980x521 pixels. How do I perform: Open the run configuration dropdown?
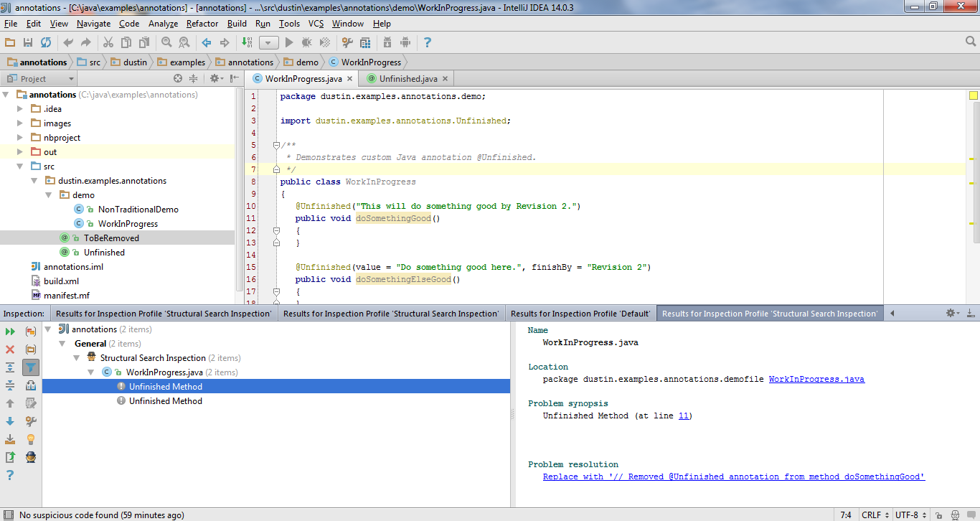coord(268,43)
